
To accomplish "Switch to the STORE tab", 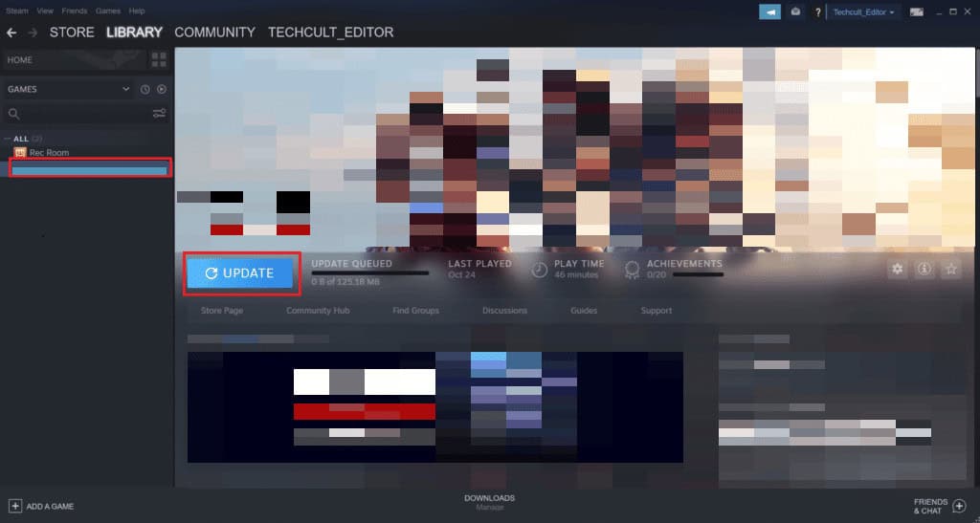I will pyautogui.click(x=72, y=33).
